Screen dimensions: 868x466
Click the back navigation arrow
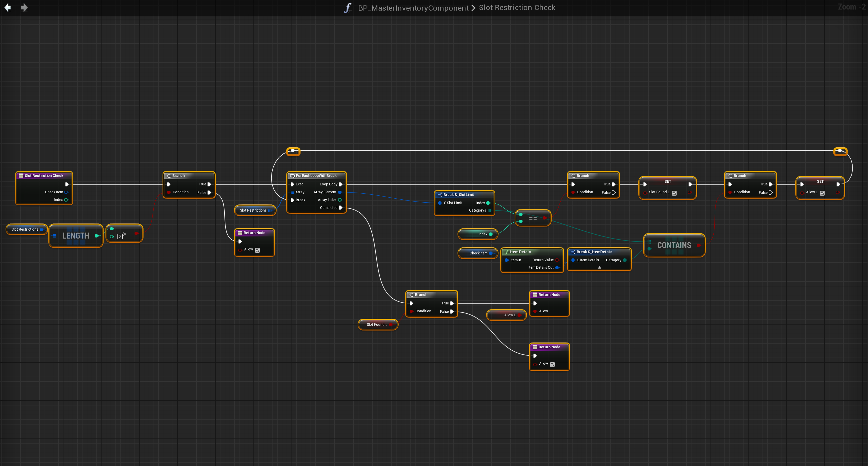7,7
